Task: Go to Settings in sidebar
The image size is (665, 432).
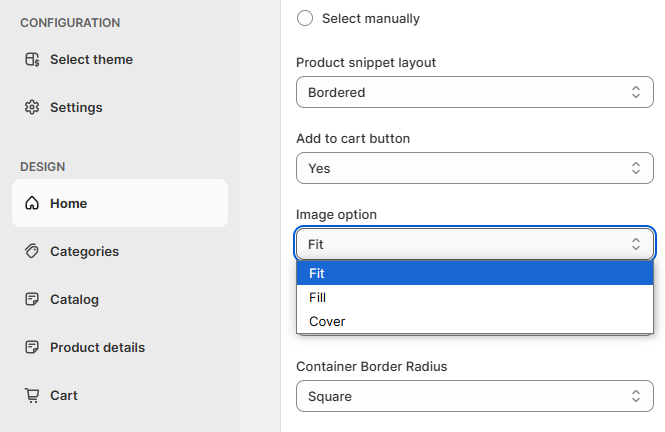Action: pos(120,107)
